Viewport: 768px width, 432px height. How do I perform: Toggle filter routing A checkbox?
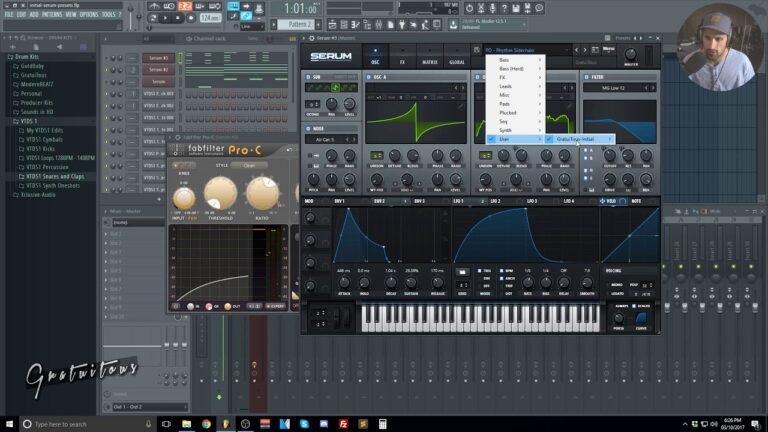tap(586, 151)
